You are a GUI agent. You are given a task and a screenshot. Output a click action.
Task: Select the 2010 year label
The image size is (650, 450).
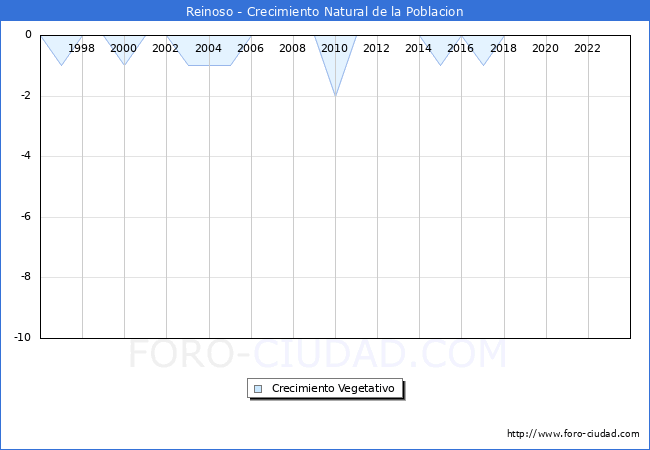[x=335, y=48]
